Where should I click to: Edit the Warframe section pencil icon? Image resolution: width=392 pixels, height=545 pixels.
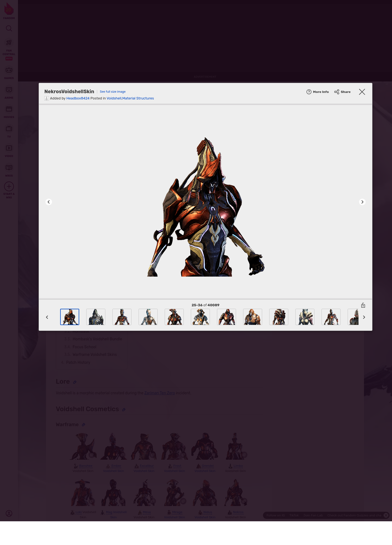[84, 425]
